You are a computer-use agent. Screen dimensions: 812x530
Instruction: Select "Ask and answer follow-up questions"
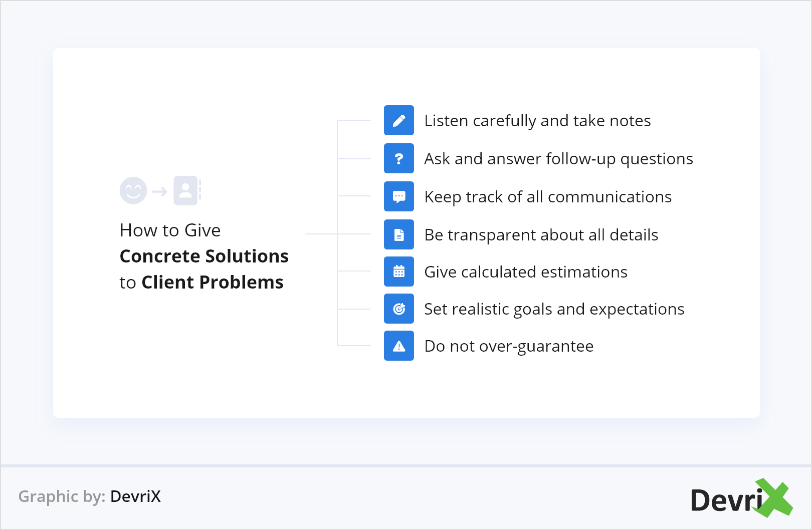tap(558, 159)
